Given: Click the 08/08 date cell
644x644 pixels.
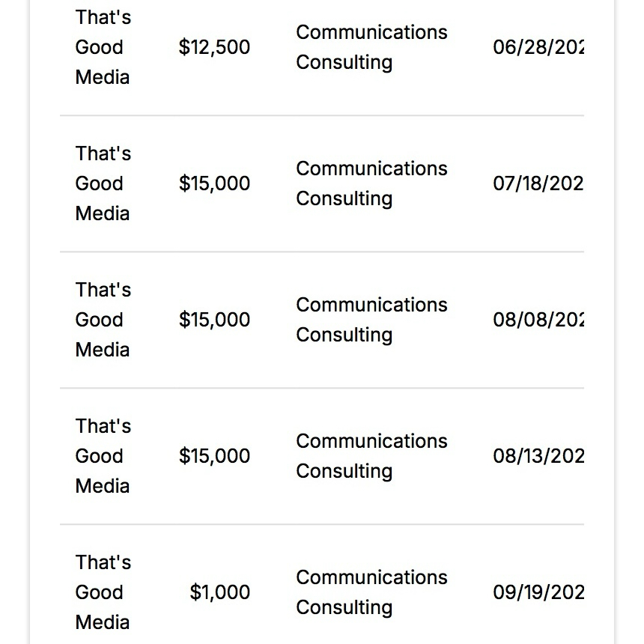Looking at the screenshot, I should click(538, 320).
